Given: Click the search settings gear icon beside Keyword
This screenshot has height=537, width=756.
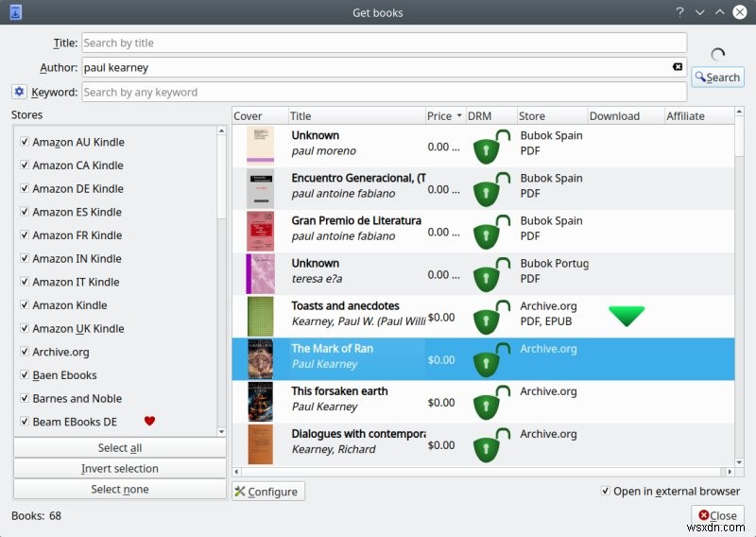Looking at the screenshot, I should [x=19, y=91].
